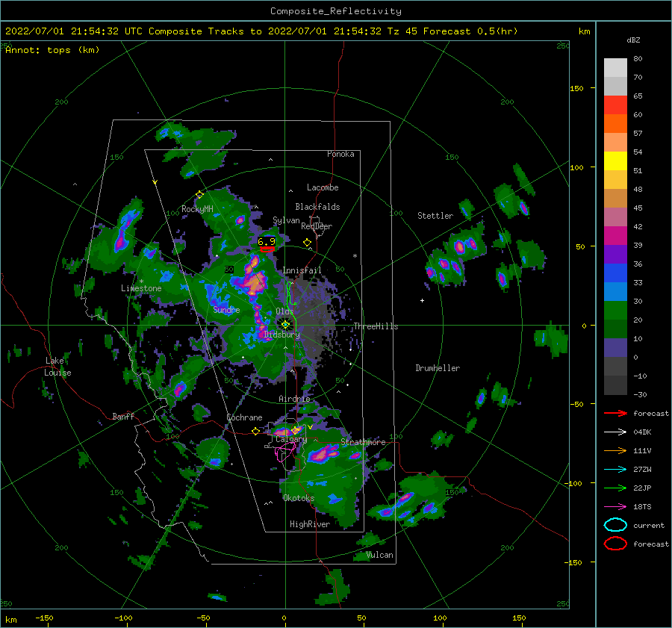Screen dimensions: 672x628
Task: Click the red forecast arrow in legend
Action: [x=615, y=413]
